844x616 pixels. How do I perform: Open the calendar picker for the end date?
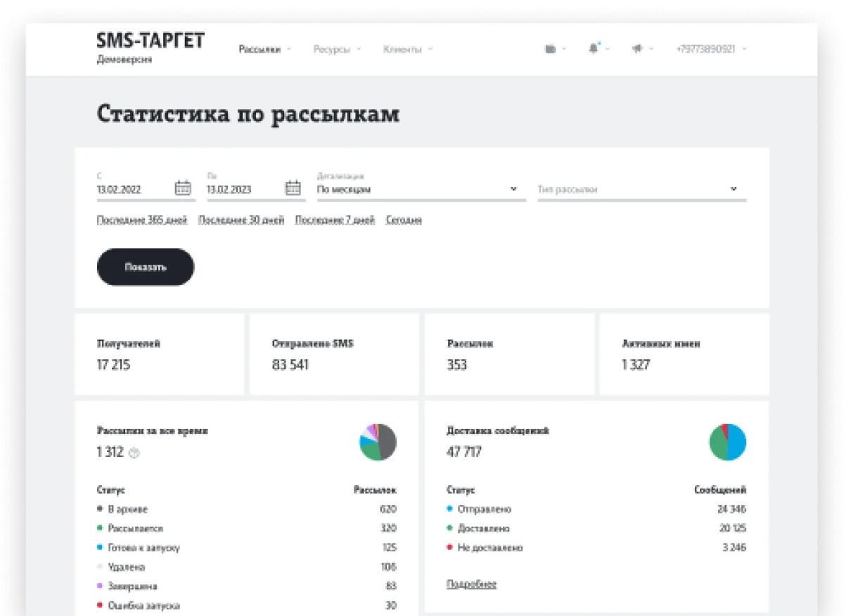(x=293, y=188)
